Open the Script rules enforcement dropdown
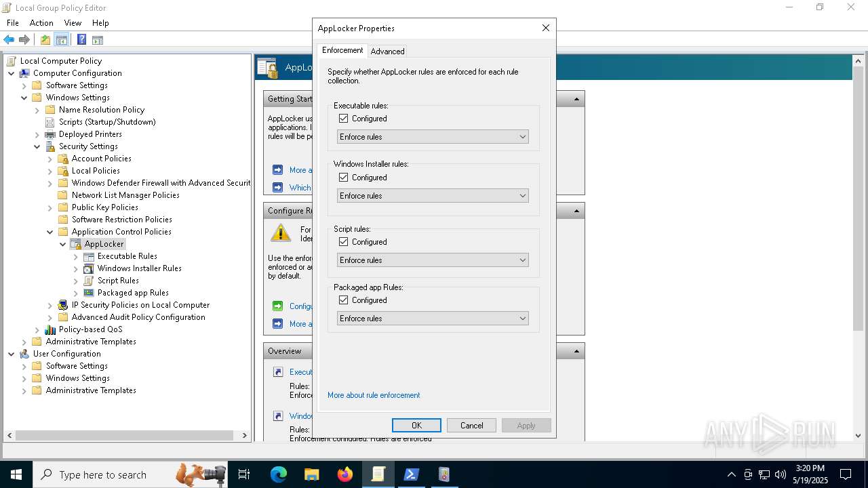Screen dimensions: 868x488 click(x=433, y=260)
